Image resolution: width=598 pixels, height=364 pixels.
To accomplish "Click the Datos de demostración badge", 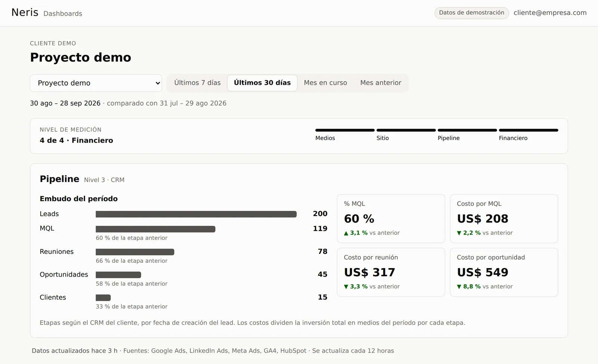I will click(x=471, y=13).
